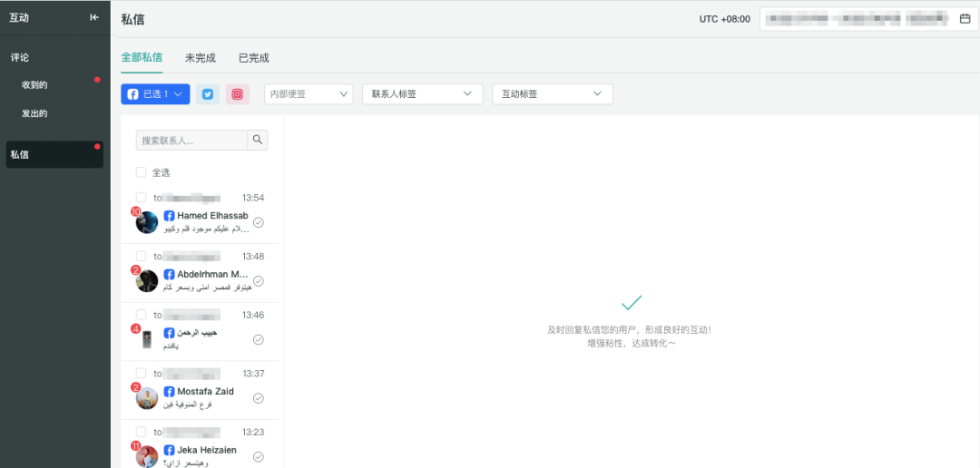Image resolution: width=980 pixels, height=468 pixels.
Task: Switch to the 已完成 tab
Action: point(254,58)
